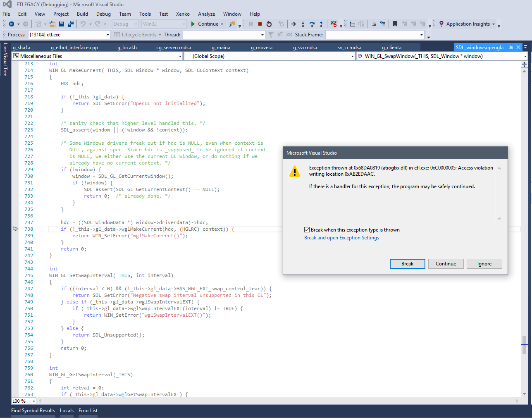Click the editor scroll-down arrow

pos(524,394)
